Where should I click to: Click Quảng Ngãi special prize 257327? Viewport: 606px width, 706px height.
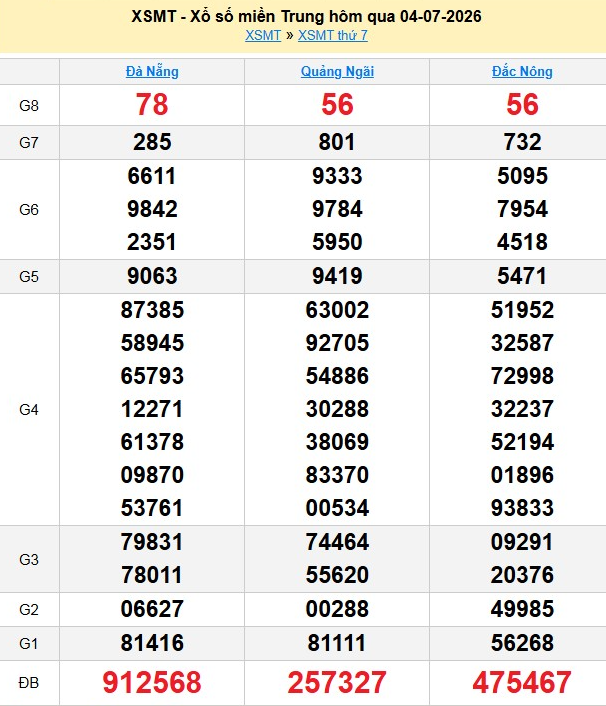(x=337, y=682)
